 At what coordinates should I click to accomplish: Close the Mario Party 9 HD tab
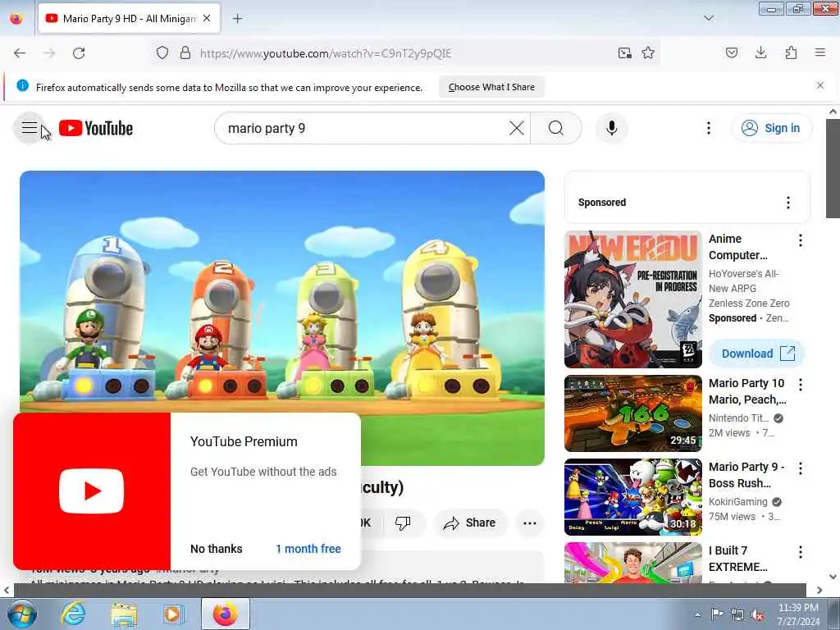pos(207,19)
